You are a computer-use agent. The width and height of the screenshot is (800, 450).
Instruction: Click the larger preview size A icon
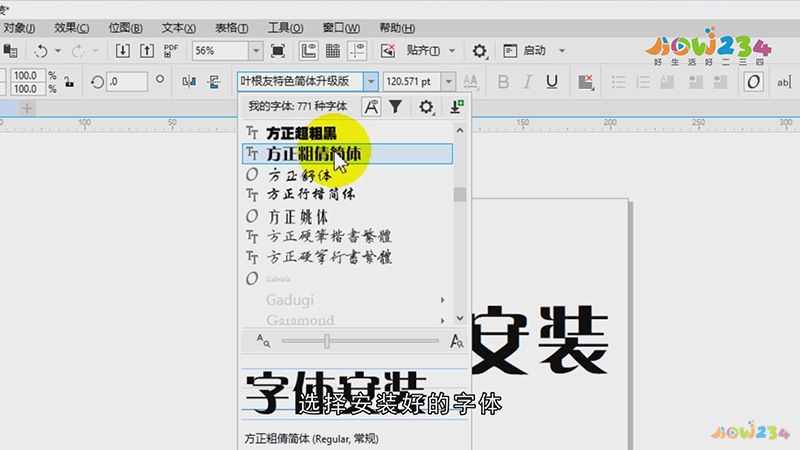(x=457, y=341)
